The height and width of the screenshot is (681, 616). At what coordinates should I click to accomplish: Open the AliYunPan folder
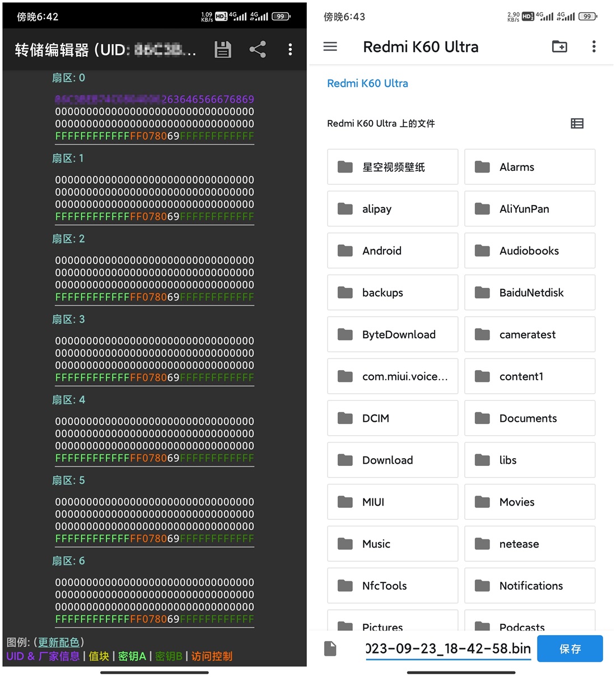[x=530, y=209]
